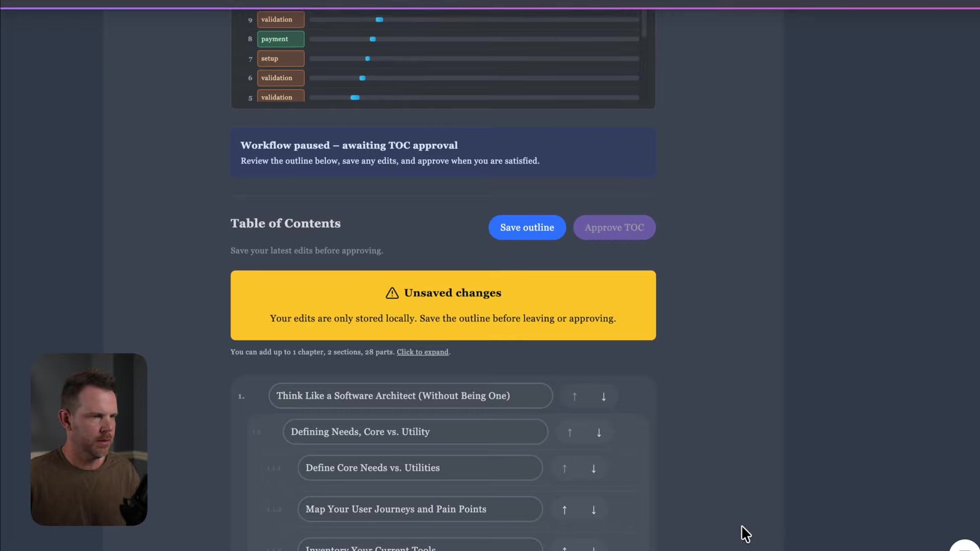Click the 'Table of Contents' heading
Screen dimensions: 980x551
(285, 223)
